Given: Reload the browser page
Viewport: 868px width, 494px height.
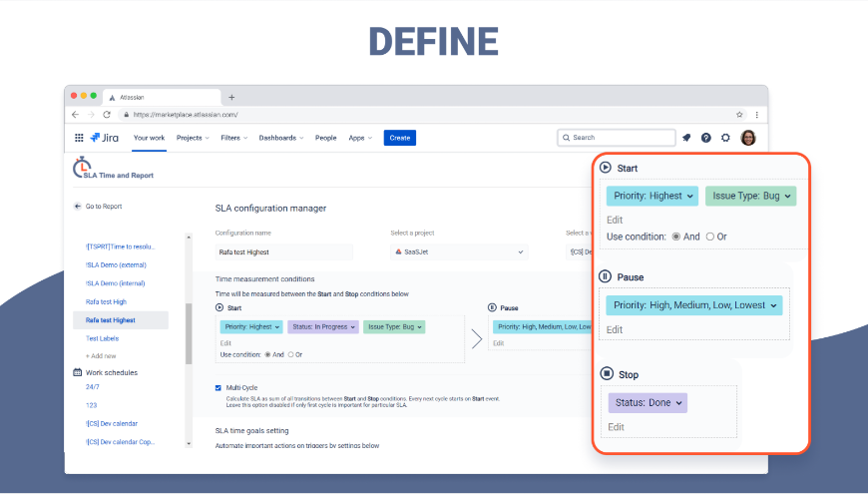Looking at the screenshot, I should tap(107, 115).
